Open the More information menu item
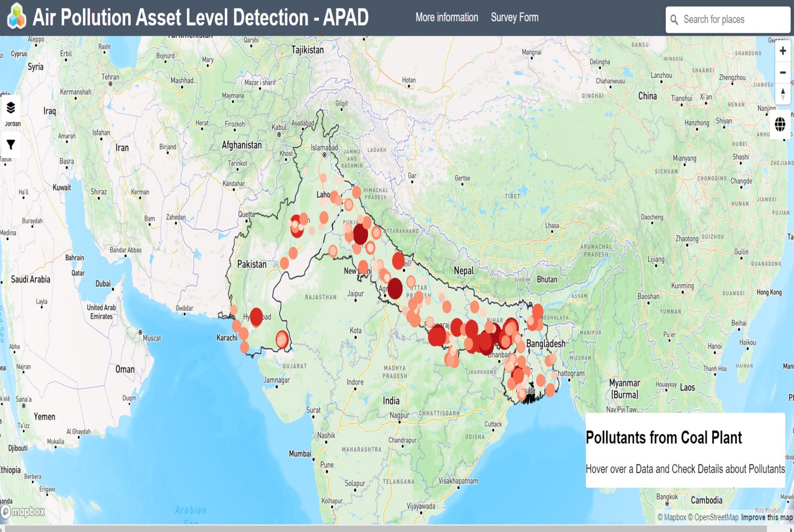Image resolution: width=794 pixels, height=532 pixels. (x=447, y=17)
